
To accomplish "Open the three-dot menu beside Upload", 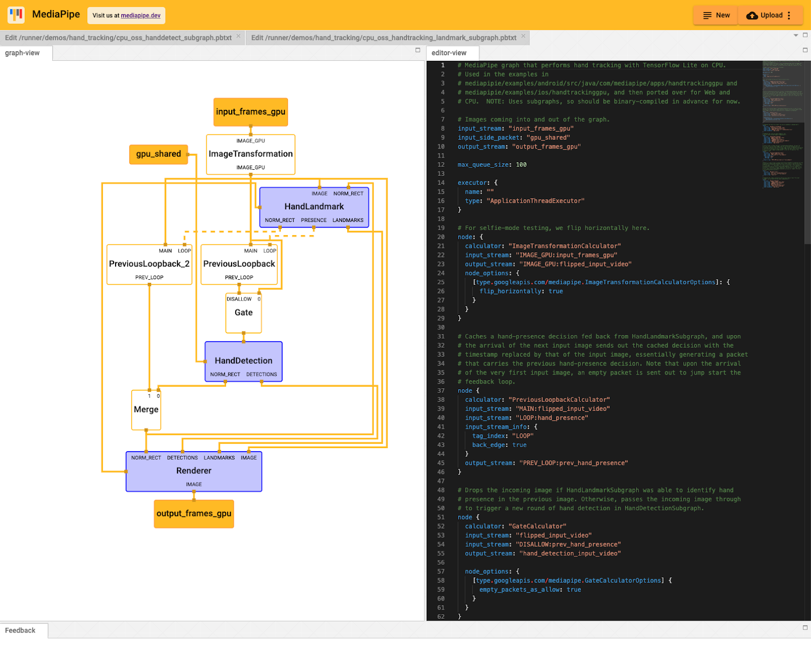I will click(x=789, y=16).
